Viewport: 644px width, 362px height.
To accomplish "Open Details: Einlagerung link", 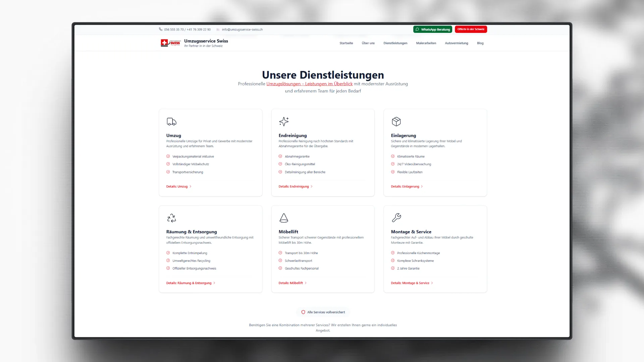I will tap(407, 186).
